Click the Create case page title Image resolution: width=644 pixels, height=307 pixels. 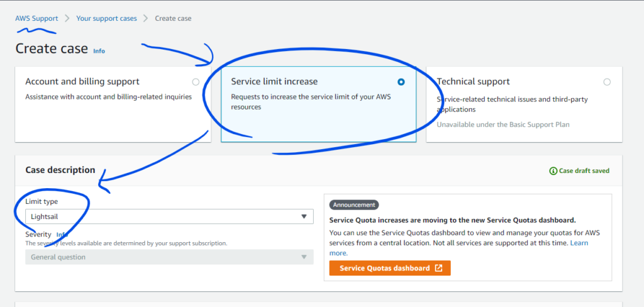coord(52,48)
